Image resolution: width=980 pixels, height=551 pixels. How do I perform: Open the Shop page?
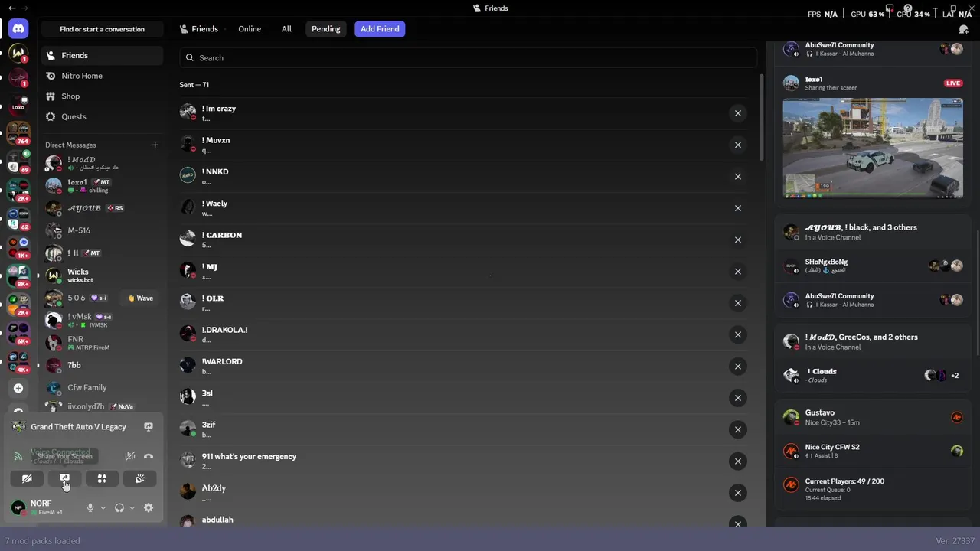[x=102, y=96]
